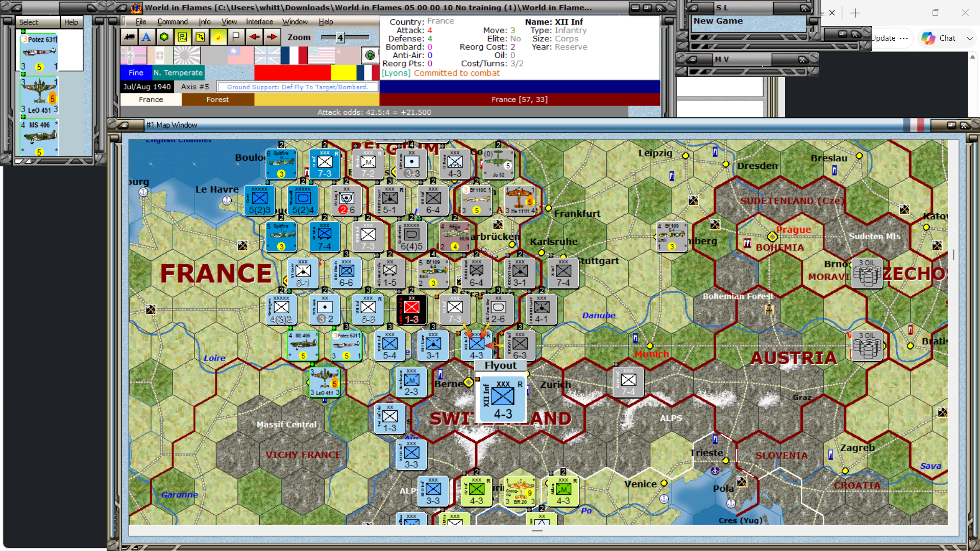Select the Bf 110C aircraft counter
980x551 pixels.
coord(476,200)
